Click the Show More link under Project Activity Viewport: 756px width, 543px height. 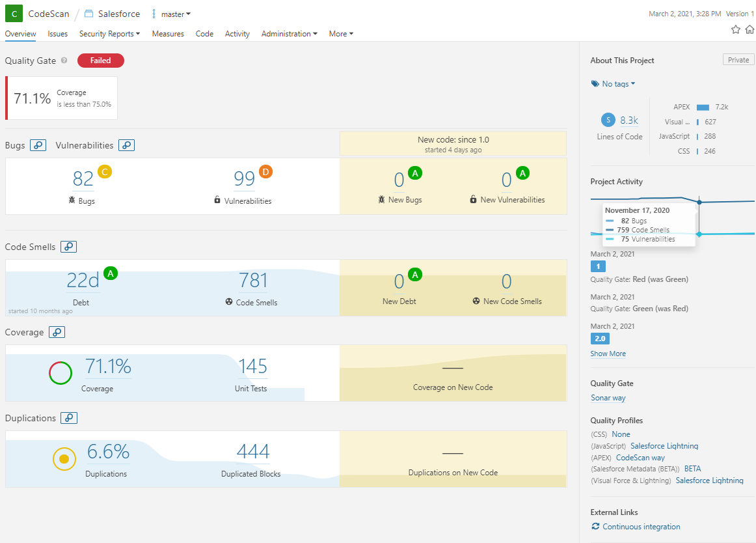(608, 353)
